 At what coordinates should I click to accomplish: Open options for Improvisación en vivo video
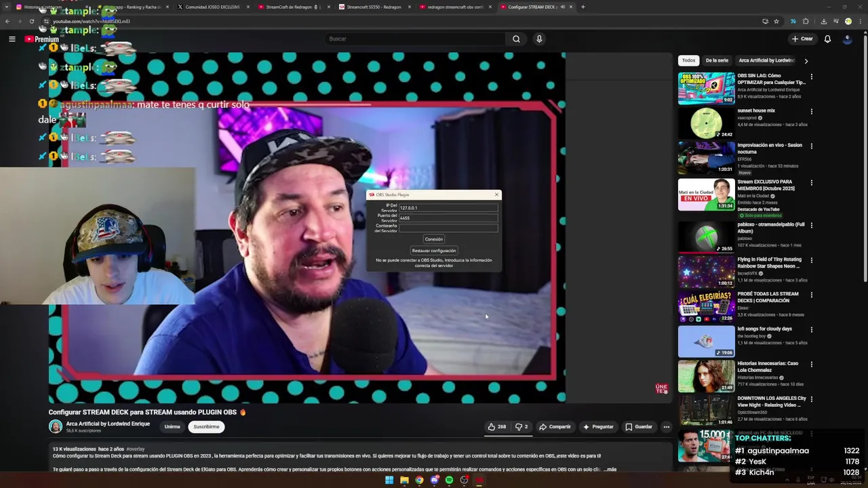pos(811,146)
